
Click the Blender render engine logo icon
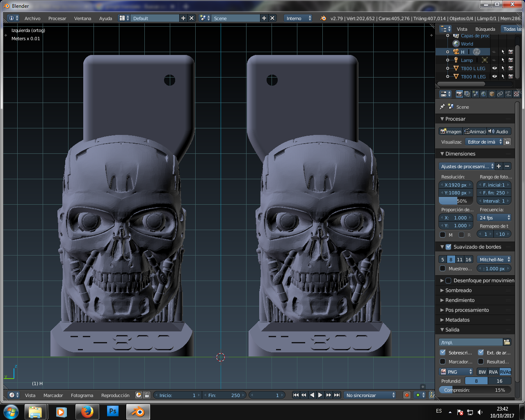[x=323, y=18]
